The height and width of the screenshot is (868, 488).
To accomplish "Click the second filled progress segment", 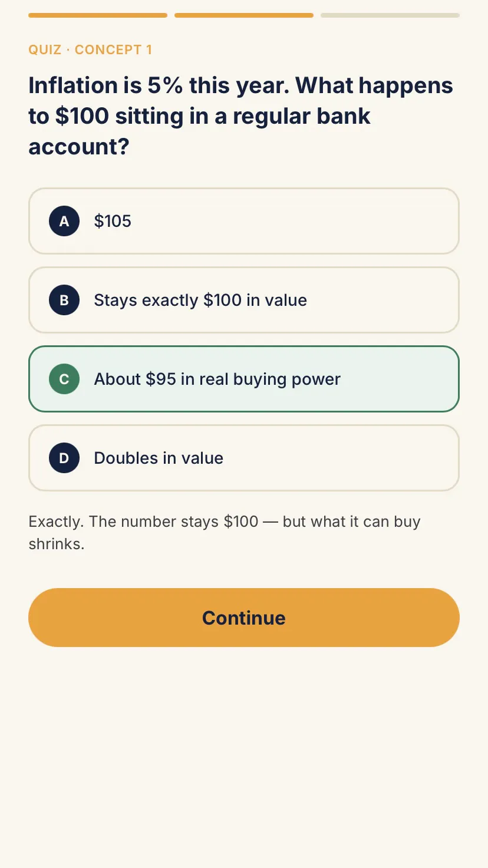I will 244,15.
